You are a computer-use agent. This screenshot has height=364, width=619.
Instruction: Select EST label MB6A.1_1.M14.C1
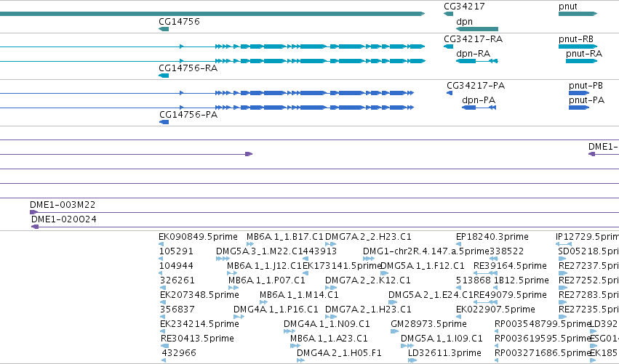coord(299,295)
